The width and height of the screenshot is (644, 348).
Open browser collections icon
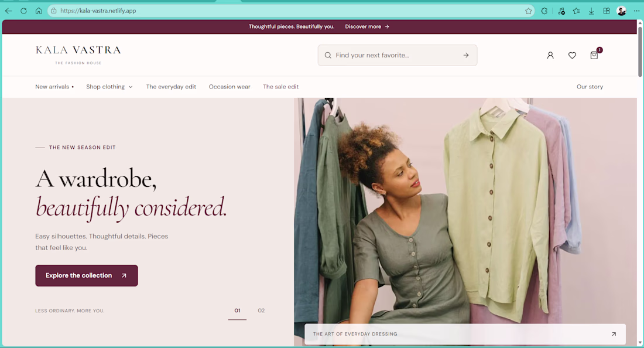[x=606, y=11]
